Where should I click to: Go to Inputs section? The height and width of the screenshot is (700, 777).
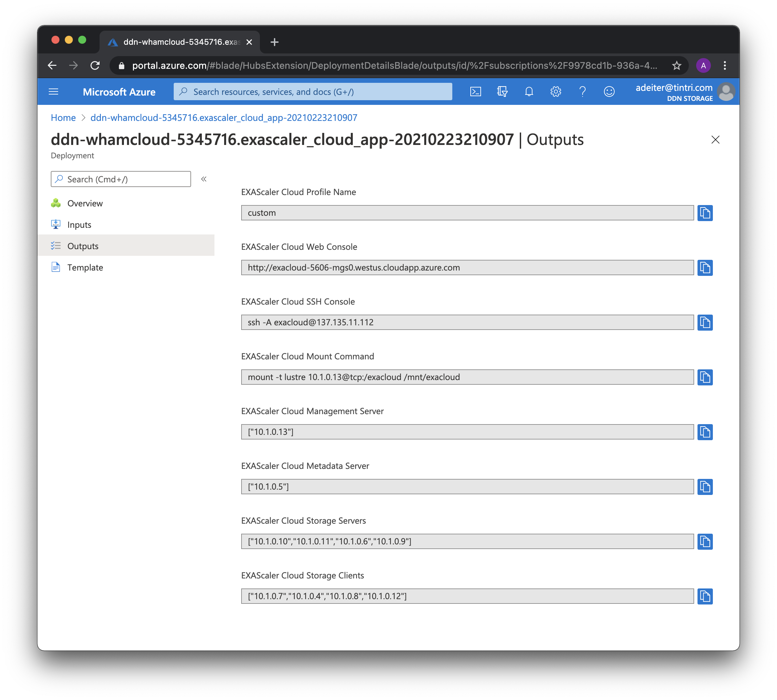[x=79, y=225]
